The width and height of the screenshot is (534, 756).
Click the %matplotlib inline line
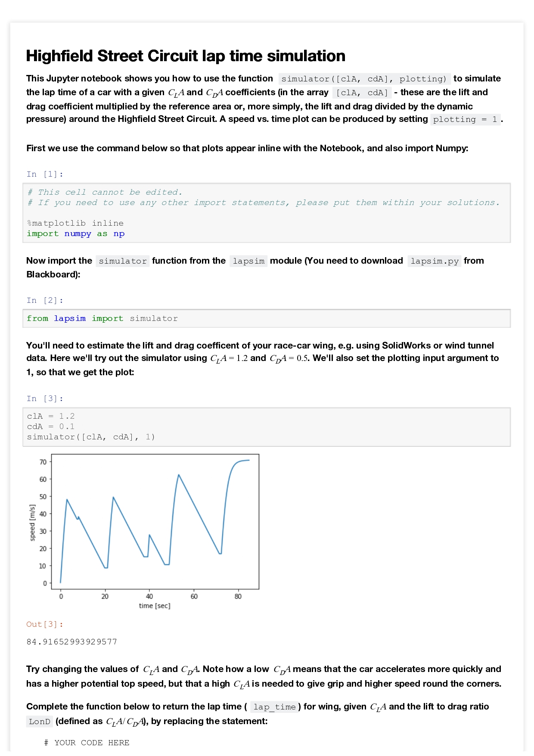click(75, 223)
